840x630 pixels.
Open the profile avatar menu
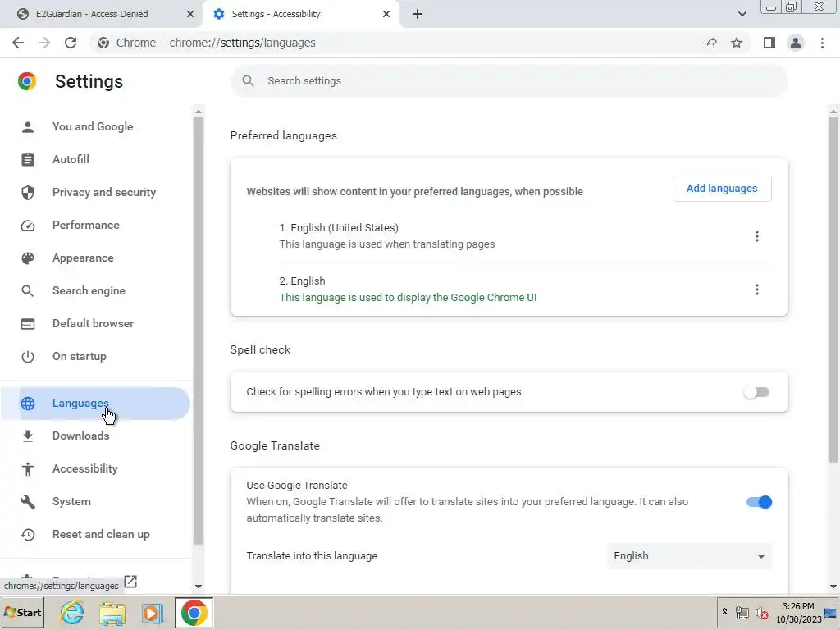coord(796,43)
